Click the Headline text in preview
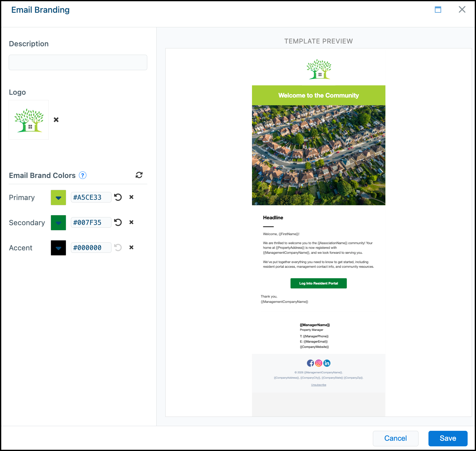The width and height of the screenshot is (476, 451). click(x=273, y=218)
